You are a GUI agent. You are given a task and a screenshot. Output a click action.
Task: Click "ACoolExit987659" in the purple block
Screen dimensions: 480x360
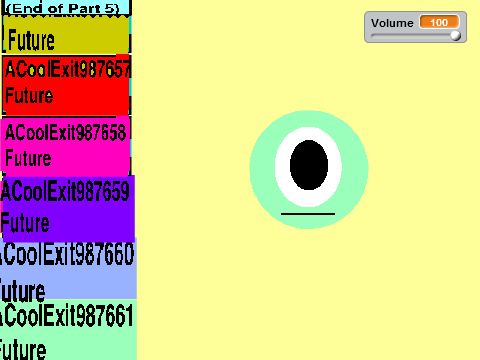[x=65, y=191]
